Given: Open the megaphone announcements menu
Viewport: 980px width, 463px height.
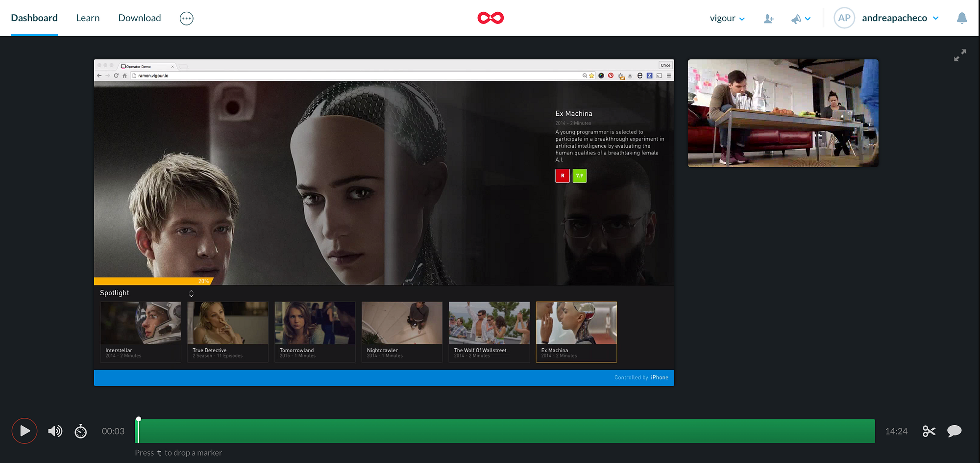Looking at the screenshot, I should pyautogui.click(x=801, y=19).
